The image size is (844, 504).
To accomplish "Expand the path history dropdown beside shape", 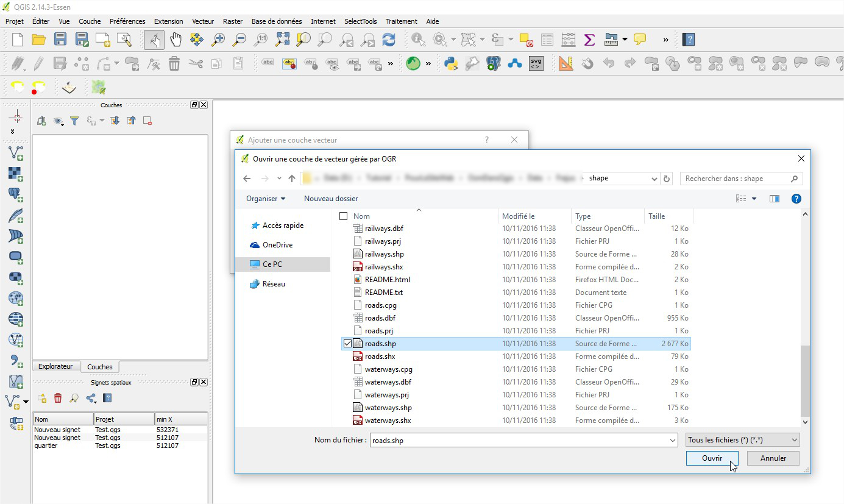I will coord(654,179).
